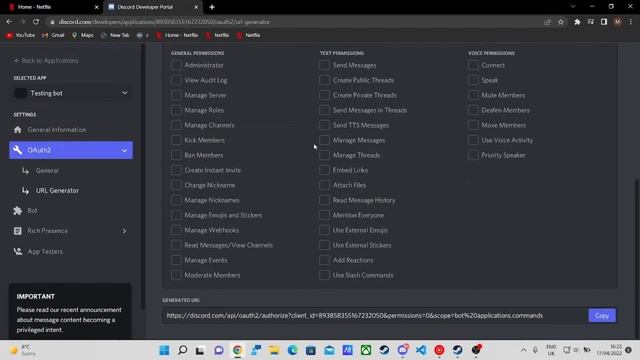Click the sidebar vertical scrollbar

(143, 176)
